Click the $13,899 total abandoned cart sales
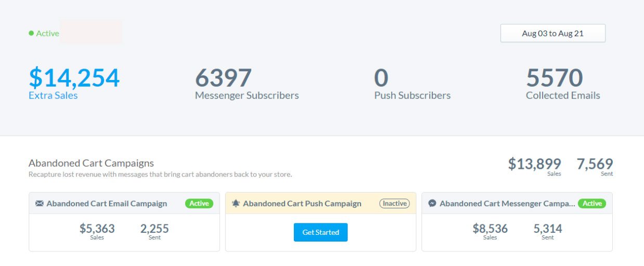 tap(535, 164)
